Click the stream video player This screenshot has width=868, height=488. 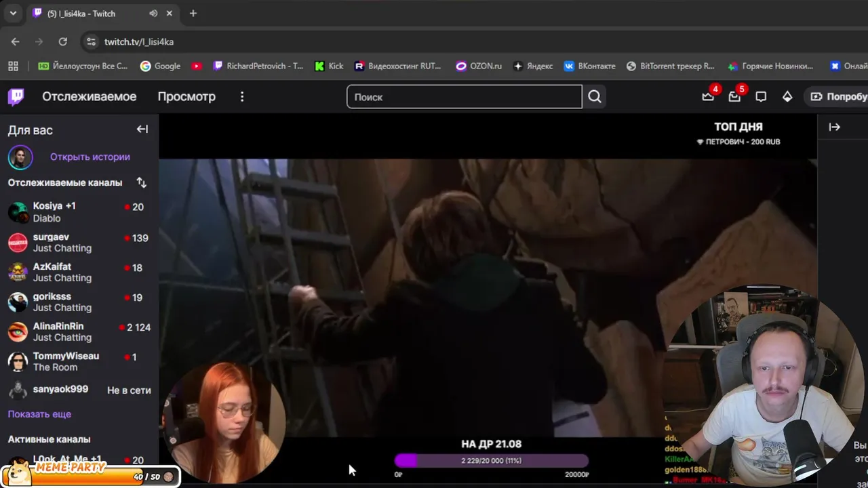(x=488, y=298)
